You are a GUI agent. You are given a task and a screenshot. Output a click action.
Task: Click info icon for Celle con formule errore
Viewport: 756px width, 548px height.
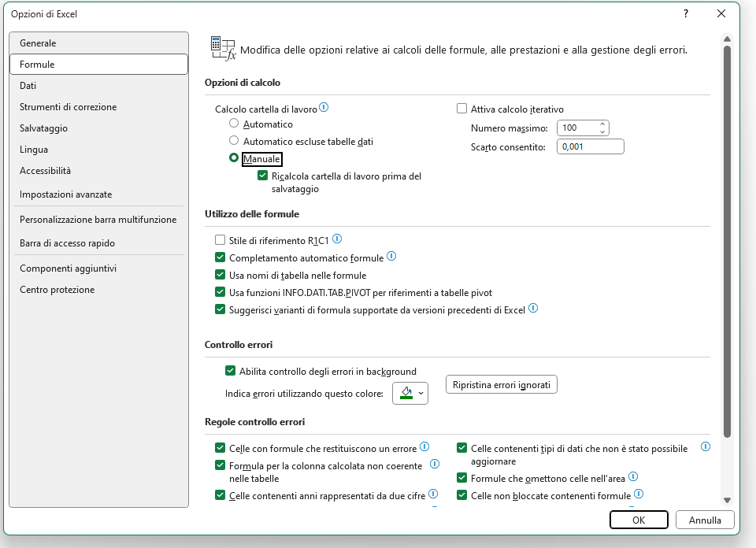(x=424, y=446)
